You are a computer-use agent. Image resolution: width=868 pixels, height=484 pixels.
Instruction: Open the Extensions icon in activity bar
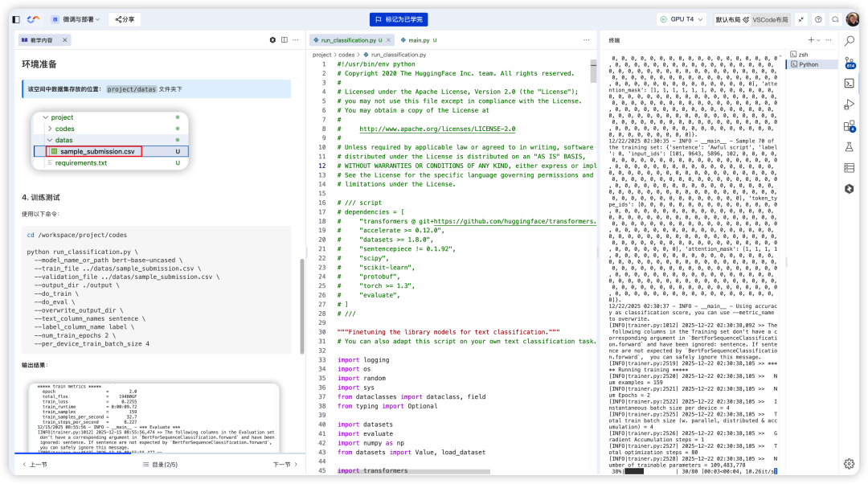(850, 126)
